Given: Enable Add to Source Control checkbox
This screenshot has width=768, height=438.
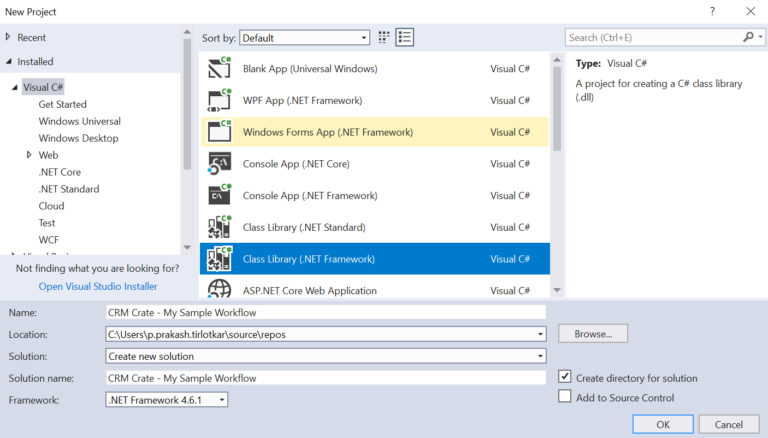Looking at the screenshot, I should 565,396.
